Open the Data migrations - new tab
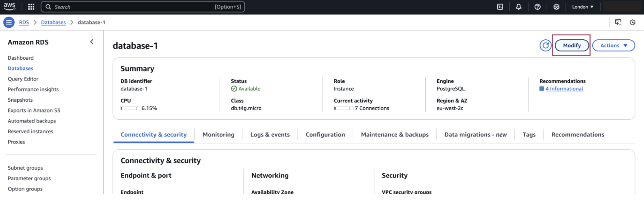 click(476, 134)
